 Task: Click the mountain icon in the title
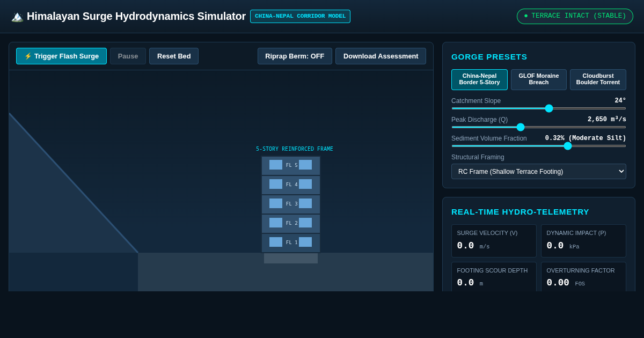click(x=17, y=17)
